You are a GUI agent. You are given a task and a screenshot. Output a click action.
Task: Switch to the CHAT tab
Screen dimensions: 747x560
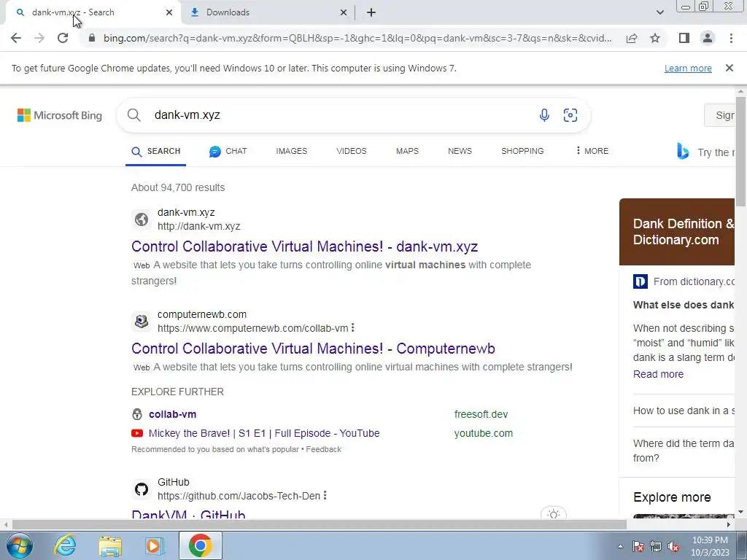click(x=228, y=151)
